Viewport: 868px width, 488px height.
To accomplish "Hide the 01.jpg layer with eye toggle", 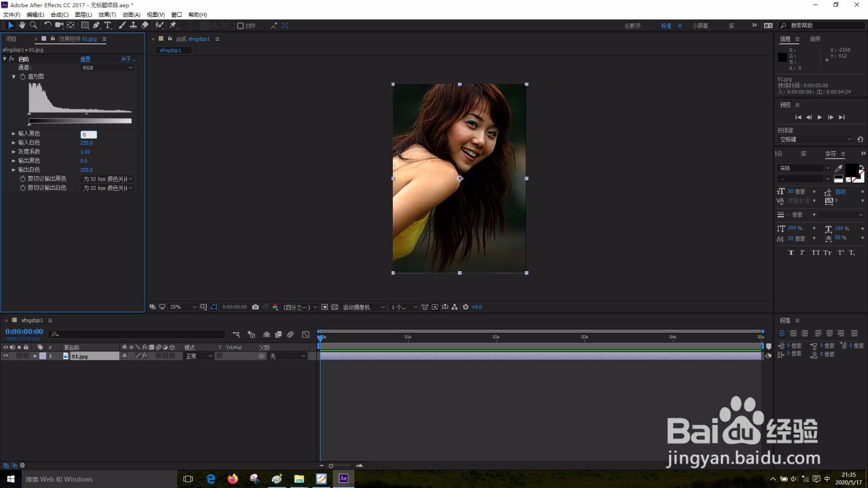I will 6,356.
